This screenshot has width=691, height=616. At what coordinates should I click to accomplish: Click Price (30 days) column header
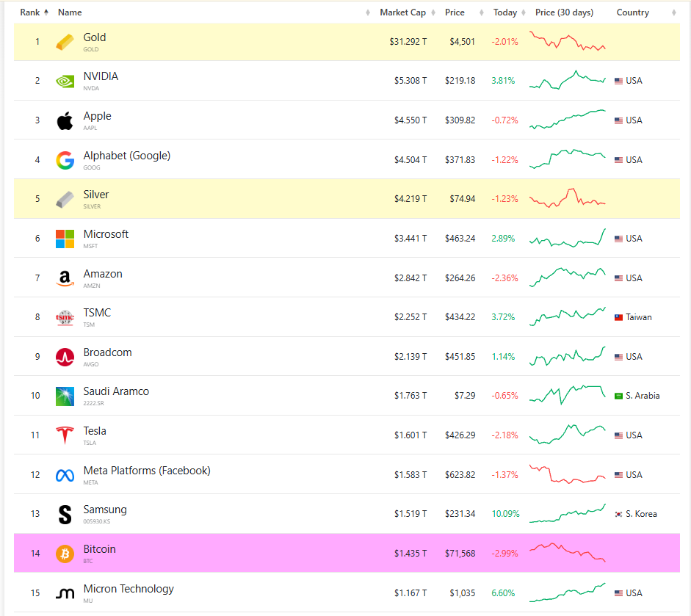[x=564, y=12]
